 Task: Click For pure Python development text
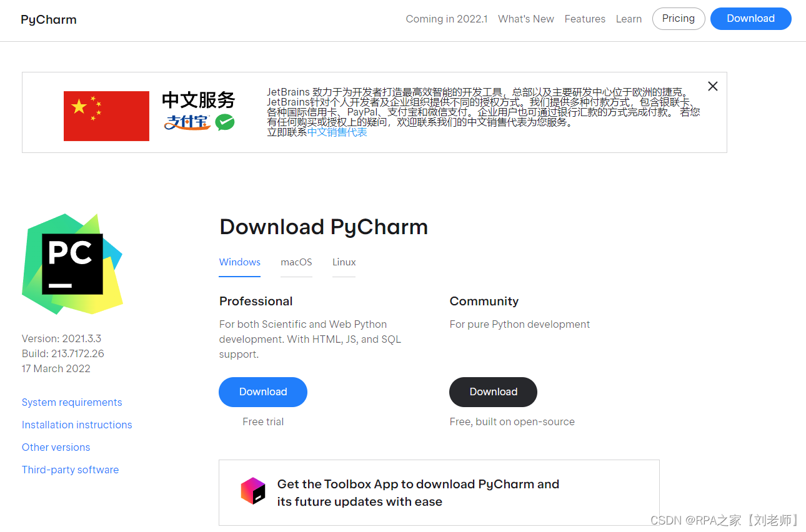(519, 324)
